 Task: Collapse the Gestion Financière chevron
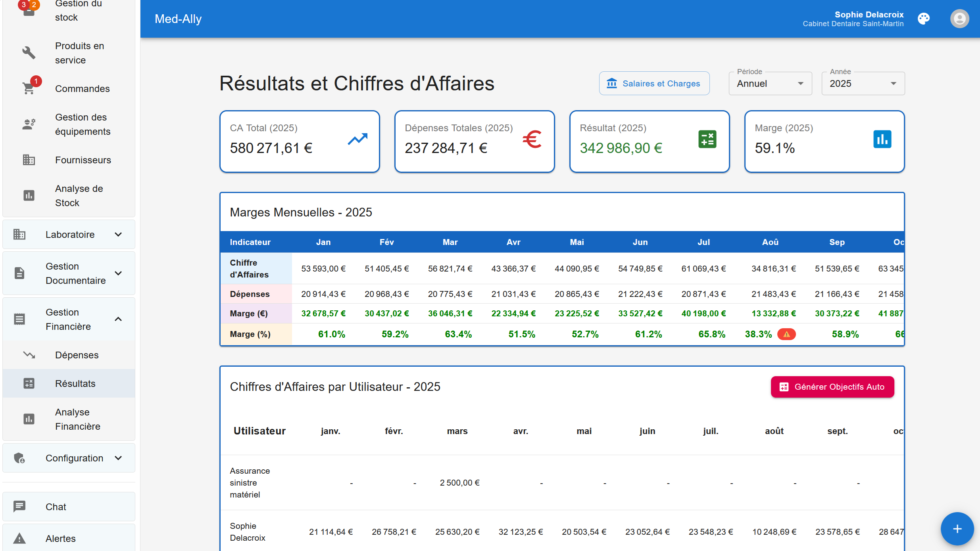(118, 319)
